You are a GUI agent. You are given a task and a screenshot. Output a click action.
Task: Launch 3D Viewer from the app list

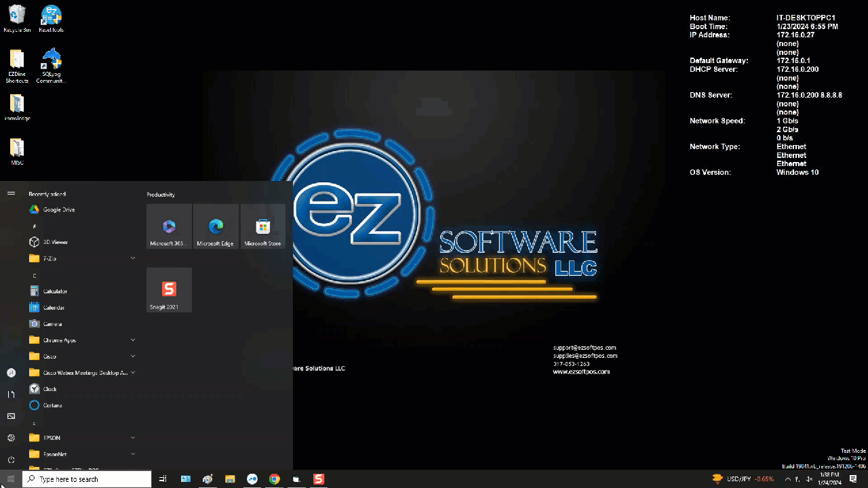tap(81, 242)
